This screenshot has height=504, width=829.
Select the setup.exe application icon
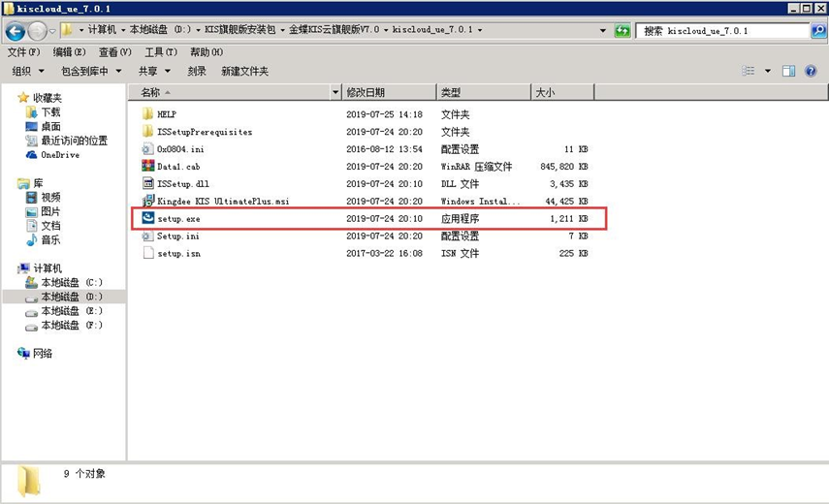[147, 218]
